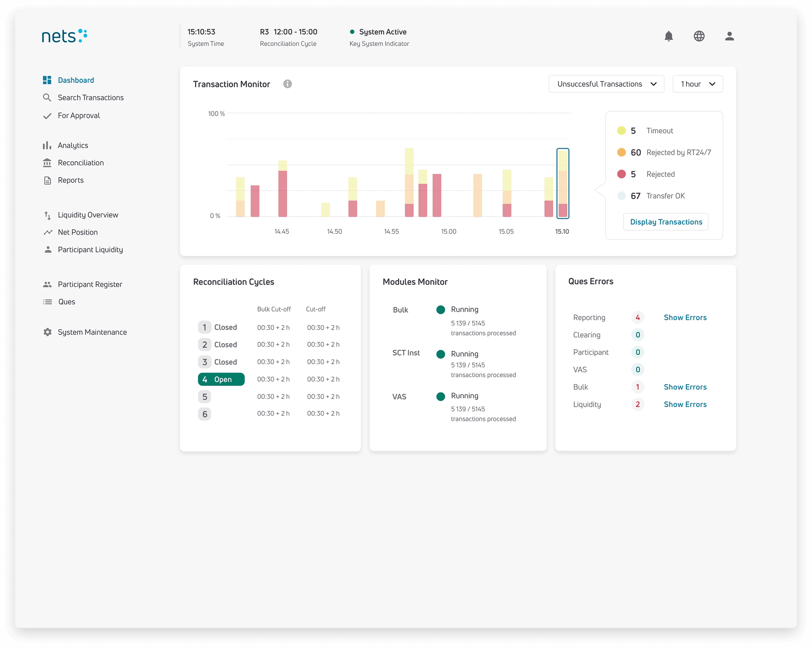This screenshot has width=812, height=648.
Task: Click the Dashboard grid icon
Action: coord(47,80)
